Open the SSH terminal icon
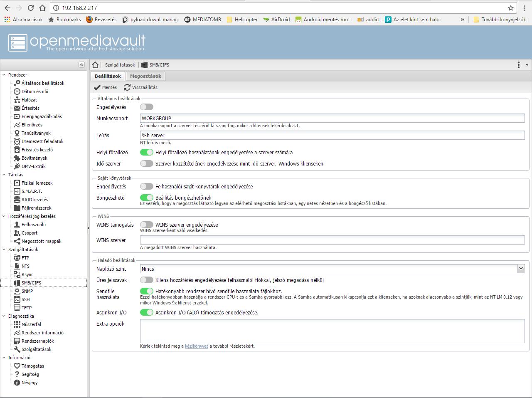This screenshot has height=398, width=532. [x=17, y=299]
